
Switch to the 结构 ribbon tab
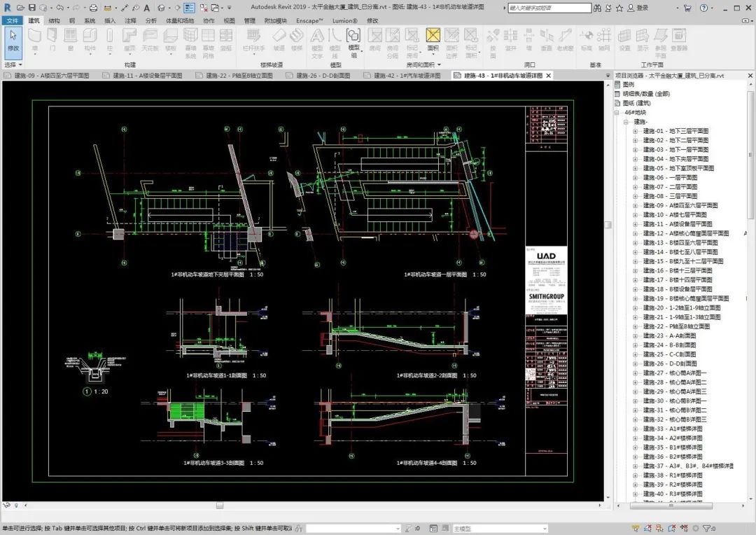[54, 21]
